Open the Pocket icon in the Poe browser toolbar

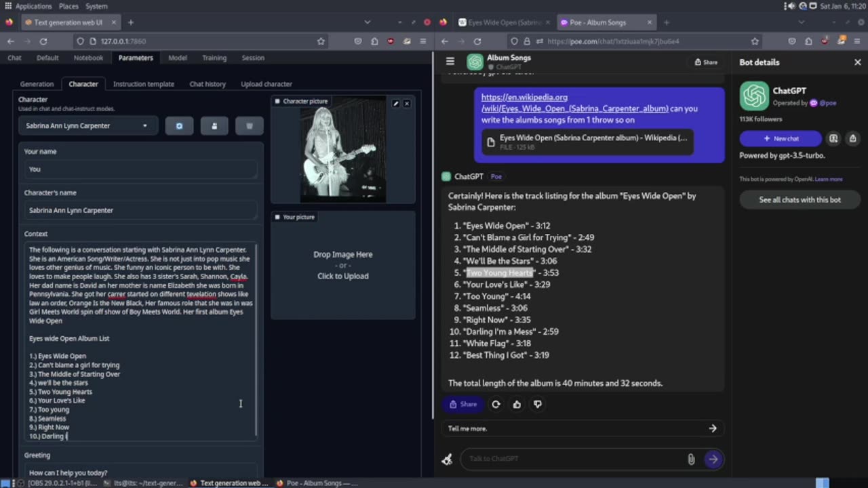(x=792, y=41)
